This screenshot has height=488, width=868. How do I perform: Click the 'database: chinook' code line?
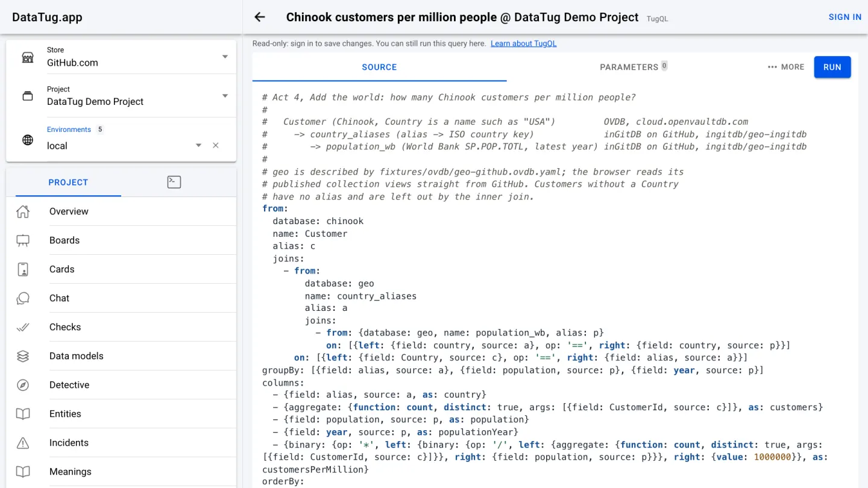[x=318, y=221]
